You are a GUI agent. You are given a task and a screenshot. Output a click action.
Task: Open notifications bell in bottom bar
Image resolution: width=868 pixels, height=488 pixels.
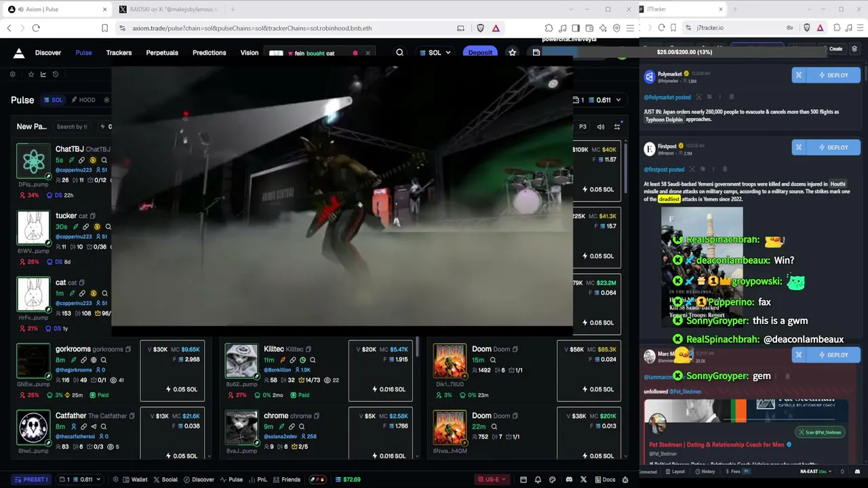point(538,480)
